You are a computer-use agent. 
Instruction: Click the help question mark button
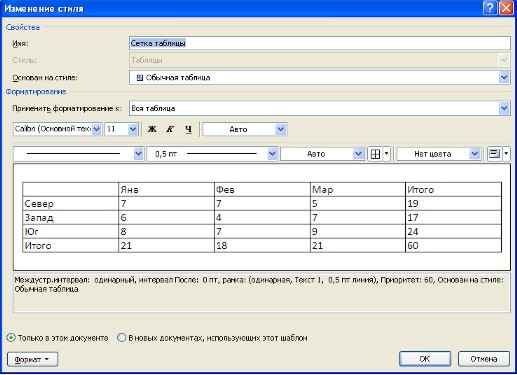pos(490,8)
